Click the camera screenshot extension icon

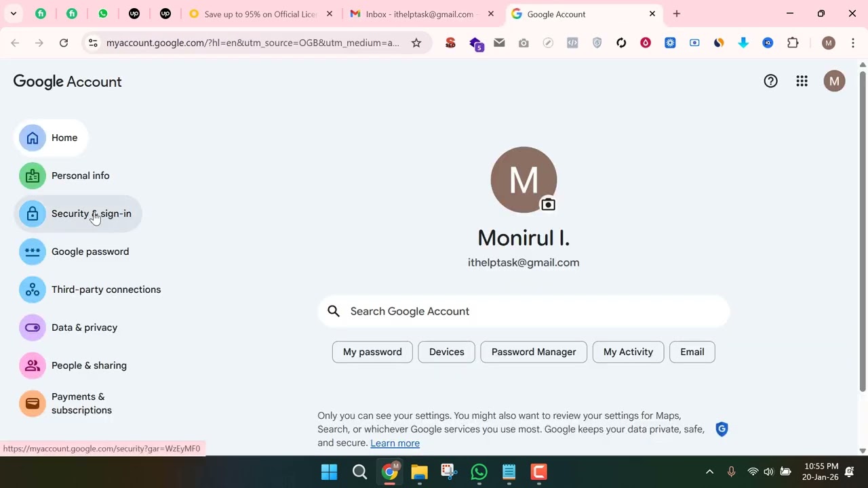[x=524, y=43]
